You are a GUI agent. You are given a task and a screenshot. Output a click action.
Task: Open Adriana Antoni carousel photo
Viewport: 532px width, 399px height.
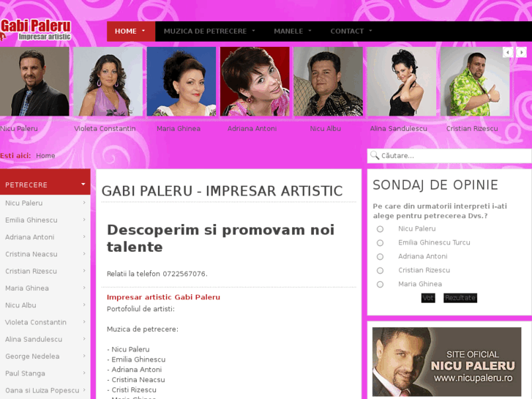tap(255, 81)
